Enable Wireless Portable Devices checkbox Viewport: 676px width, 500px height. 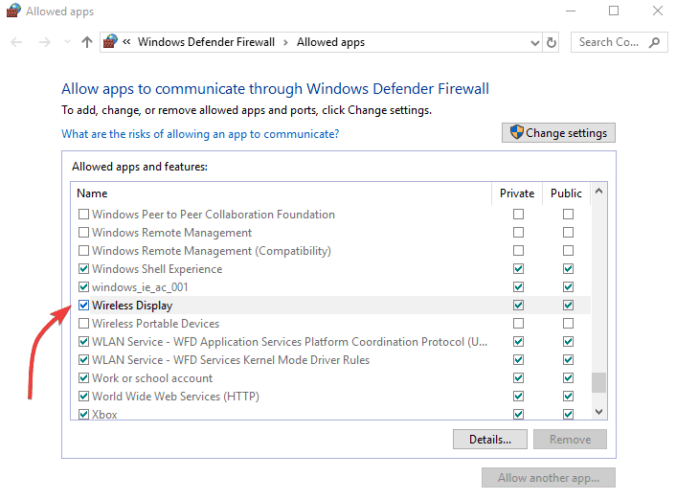pos(84,324)
